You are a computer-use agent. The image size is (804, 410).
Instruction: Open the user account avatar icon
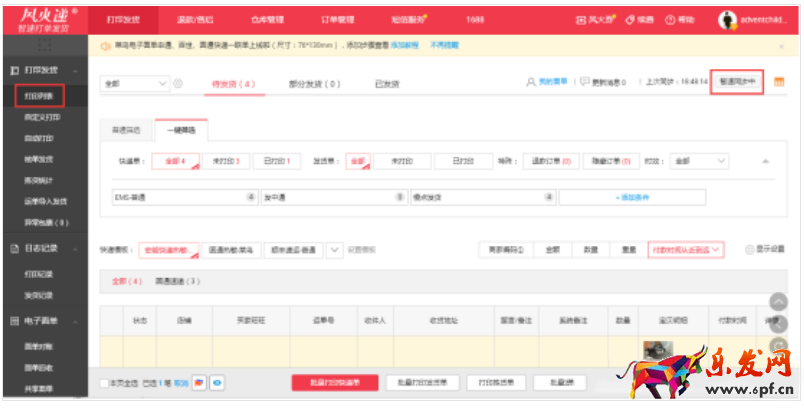(x=728, y=19)
